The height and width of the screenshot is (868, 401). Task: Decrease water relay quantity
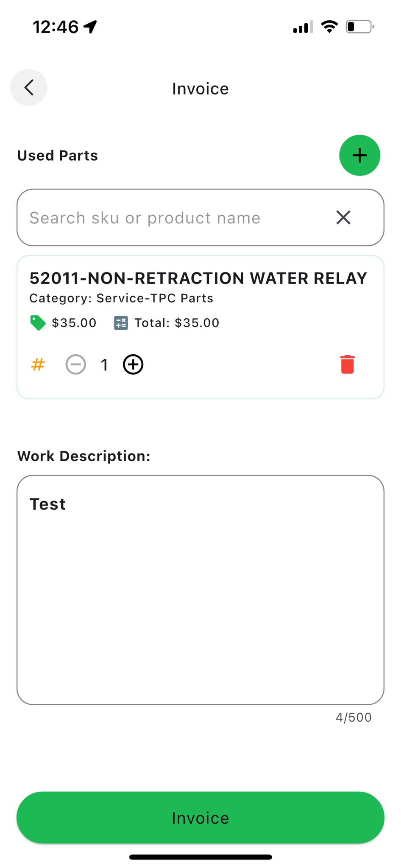(76, 364)
